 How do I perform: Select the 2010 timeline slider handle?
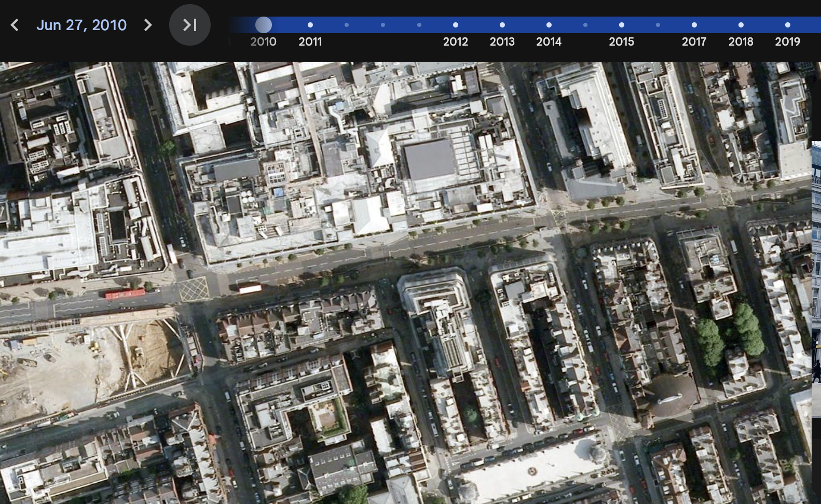click(x=264, y=25)
